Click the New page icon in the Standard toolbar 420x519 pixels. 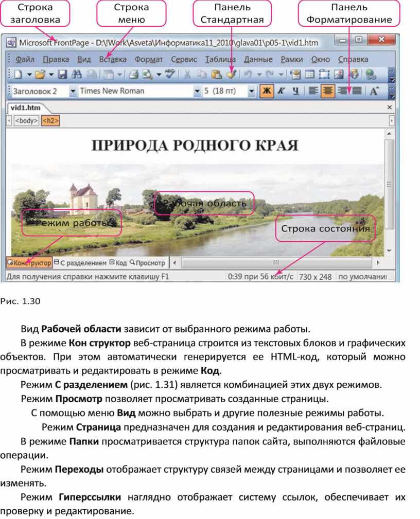(18, 75)
